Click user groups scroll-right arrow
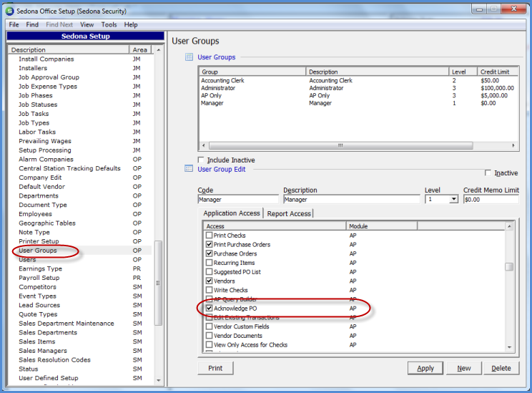 point(513,145)
